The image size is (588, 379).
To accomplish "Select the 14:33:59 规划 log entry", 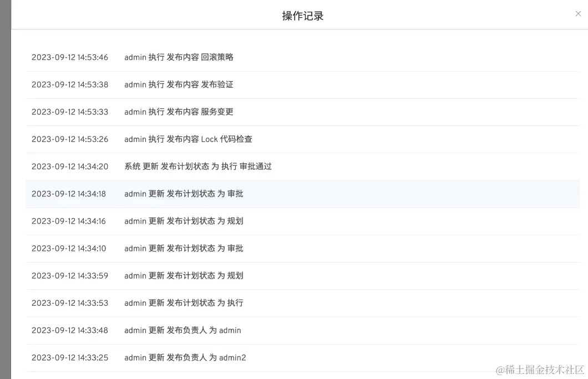I will click(184, 276).
